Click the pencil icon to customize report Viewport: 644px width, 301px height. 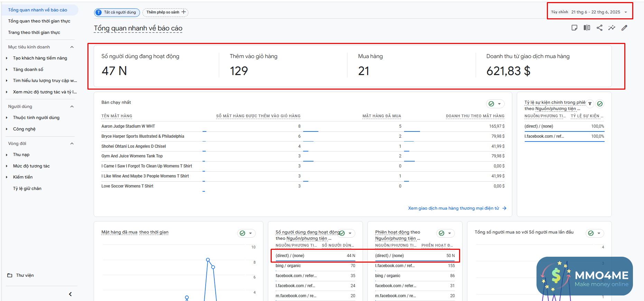pos(624,28)
